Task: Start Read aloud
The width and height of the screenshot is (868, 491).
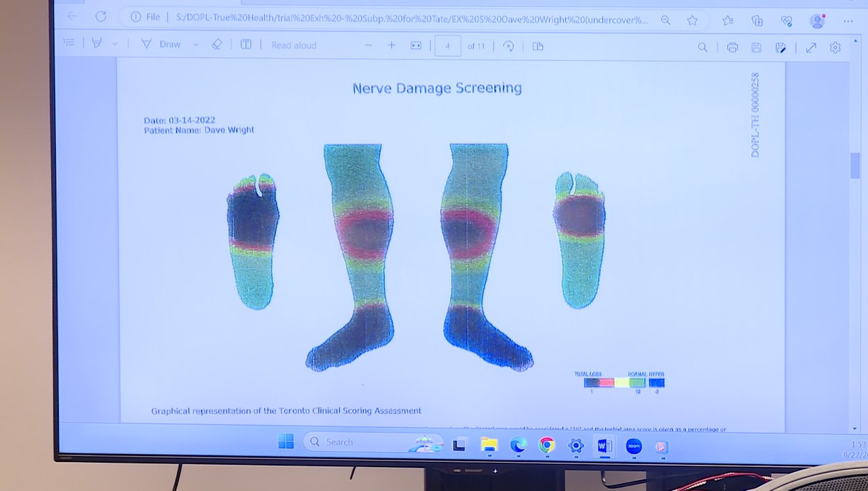Action: tap(294, 45)
